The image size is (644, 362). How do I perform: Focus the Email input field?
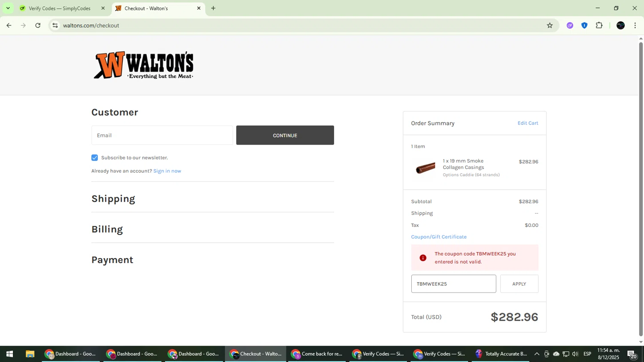coord(162,135)
